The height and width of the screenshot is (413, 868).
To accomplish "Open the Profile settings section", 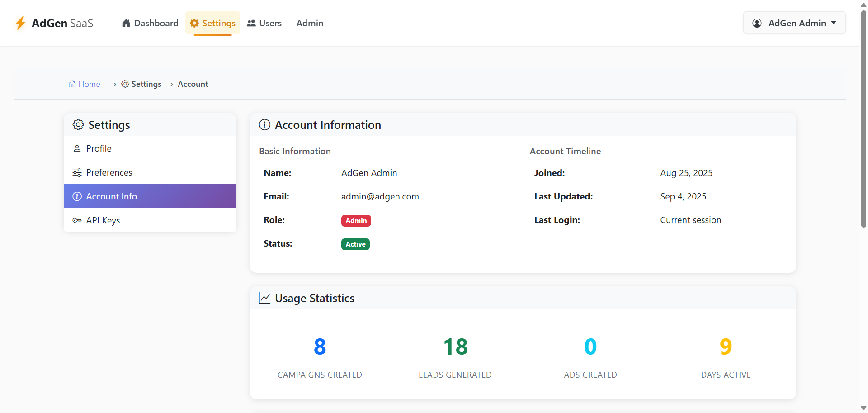I will (150, 148).
